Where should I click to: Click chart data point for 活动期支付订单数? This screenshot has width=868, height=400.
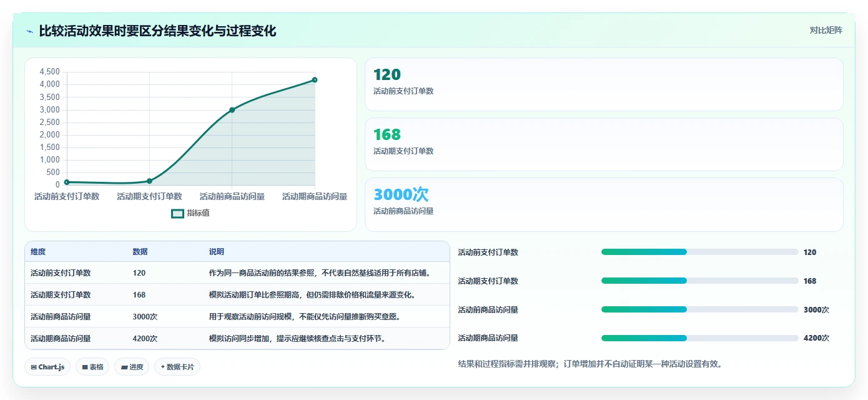coord(149,181)
